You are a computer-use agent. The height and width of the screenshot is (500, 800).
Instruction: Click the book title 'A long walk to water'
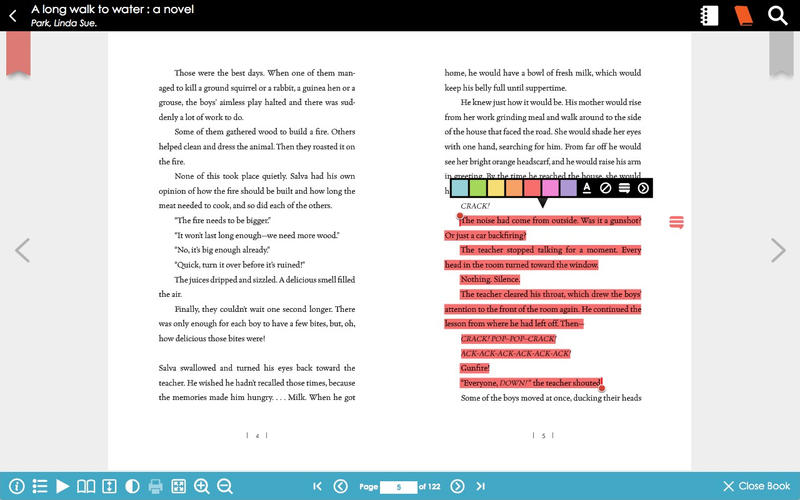coord(112,9)
